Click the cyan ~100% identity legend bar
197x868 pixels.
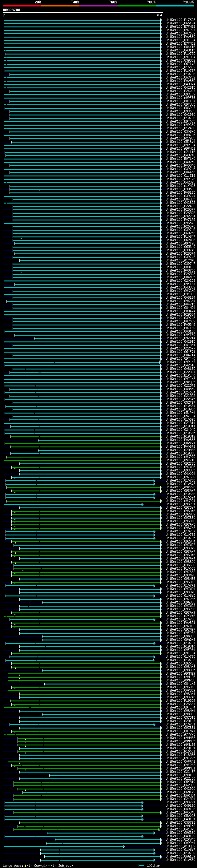[175, 6]
